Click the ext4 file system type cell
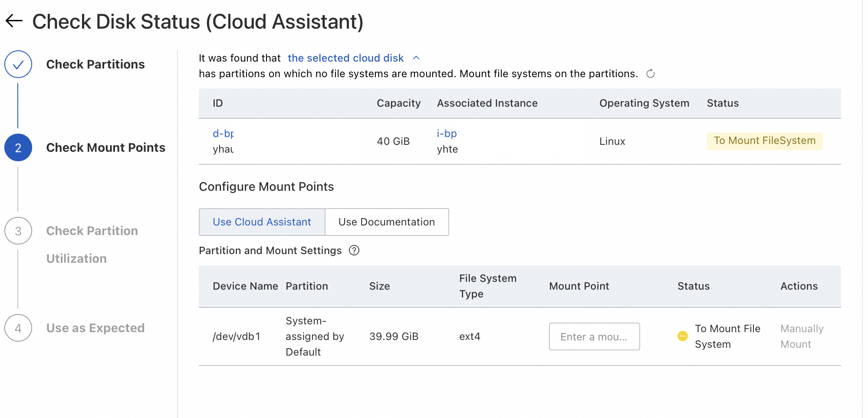Screen dimensions: 868x418 pyautogui.click(x=470, y=336)
